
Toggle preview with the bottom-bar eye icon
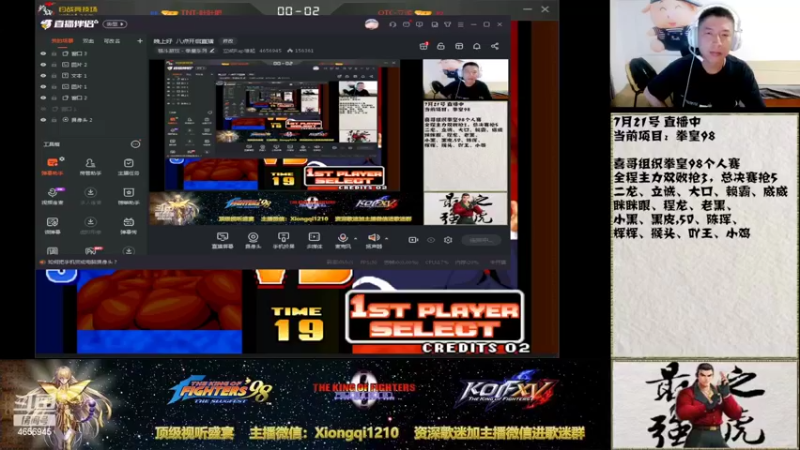pyautogui.click(x=431, y=240)
